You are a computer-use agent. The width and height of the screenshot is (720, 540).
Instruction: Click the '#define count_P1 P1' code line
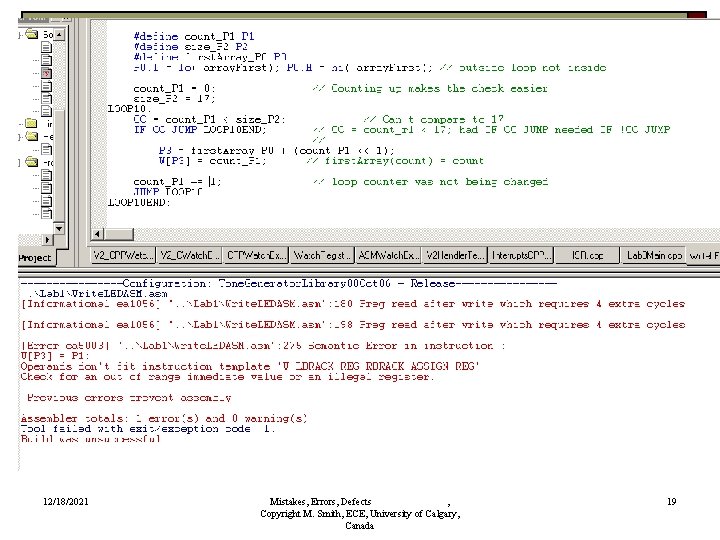coord(194,36)
